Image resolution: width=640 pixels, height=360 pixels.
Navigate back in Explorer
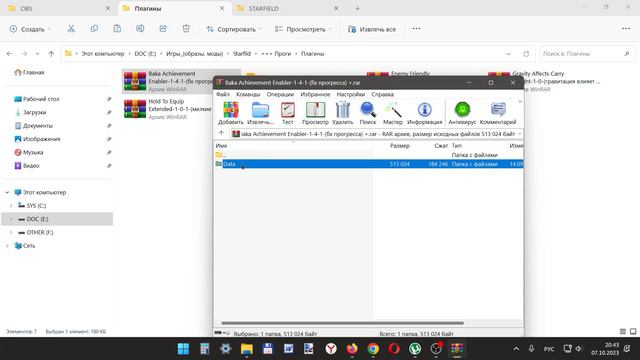(9, 53)
